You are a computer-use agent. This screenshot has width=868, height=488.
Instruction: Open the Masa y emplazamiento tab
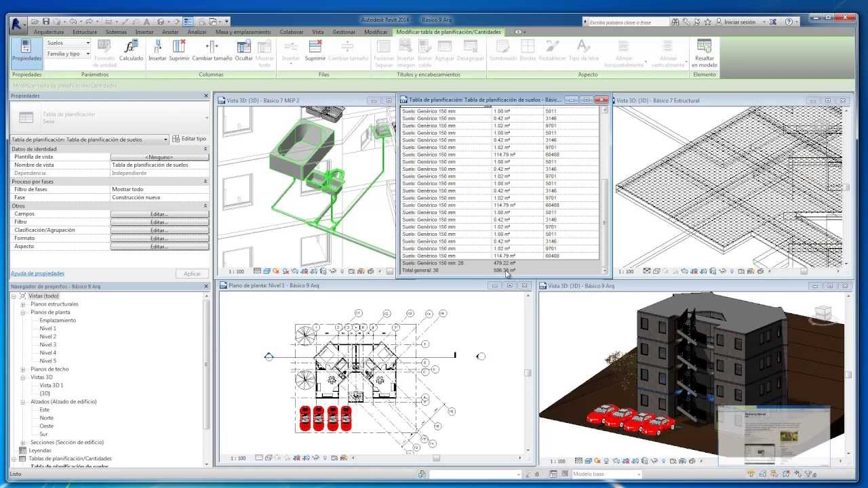[x=243, y=32]
